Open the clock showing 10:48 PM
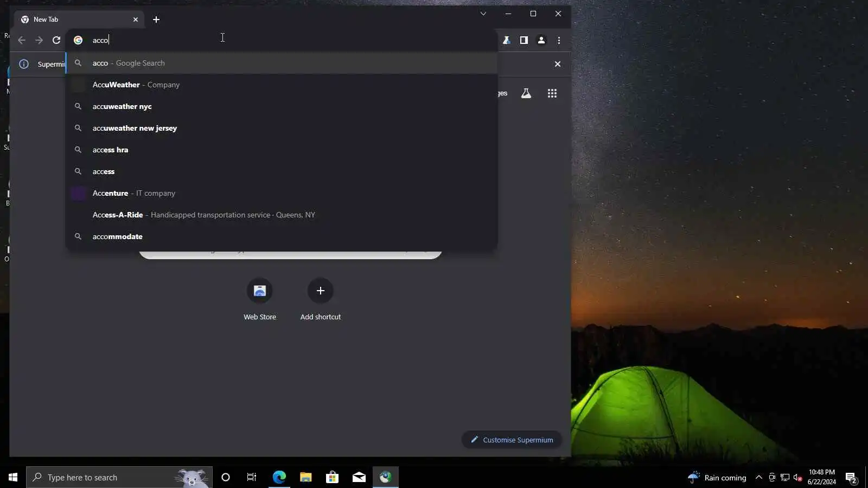Screen dimensions: 868x488 pyautogui.click(x=821, y=477)
